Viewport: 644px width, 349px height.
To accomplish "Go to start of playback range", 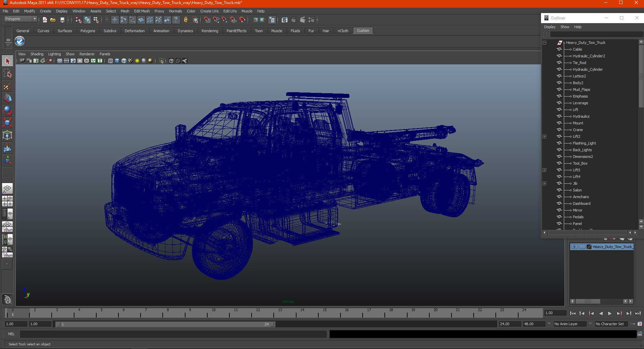I will click(x=573, y=313).
